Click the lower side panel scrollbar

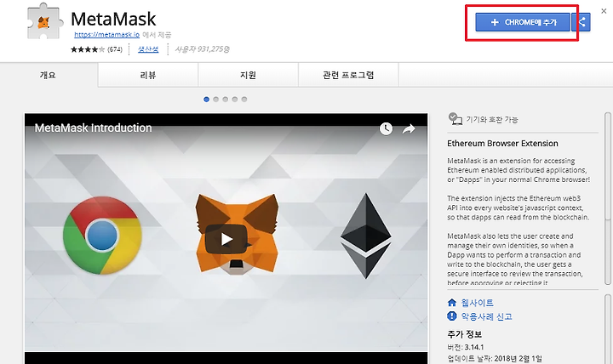[608, 329]
